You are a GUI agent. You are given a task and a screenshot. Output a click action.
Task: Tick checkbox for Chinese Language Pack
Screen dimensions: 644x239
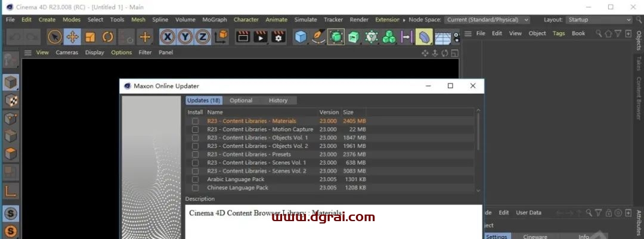tap(195, 188)
